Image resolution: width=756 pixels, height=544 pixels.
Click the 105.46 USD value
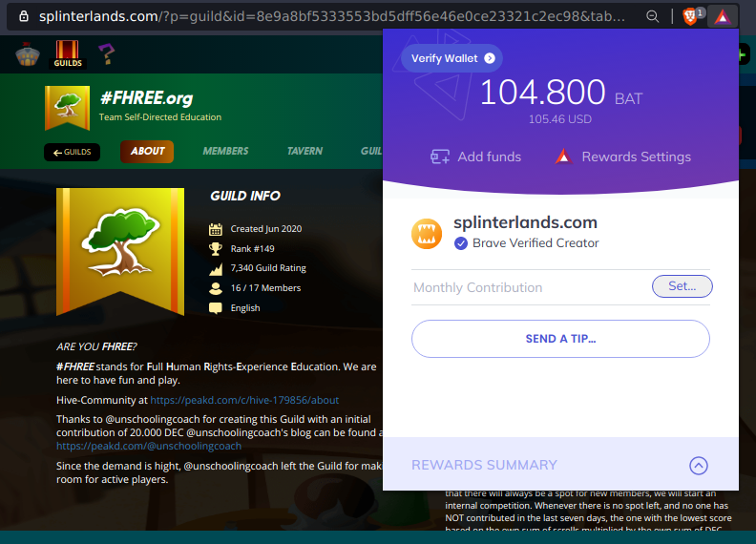pyautogui.click(x=559, y=119)
